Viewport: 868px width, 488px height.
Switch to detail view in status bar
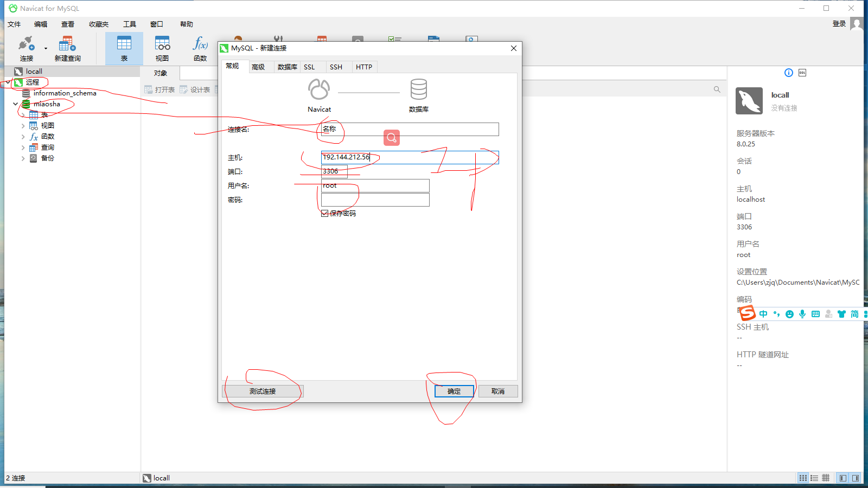826,478
